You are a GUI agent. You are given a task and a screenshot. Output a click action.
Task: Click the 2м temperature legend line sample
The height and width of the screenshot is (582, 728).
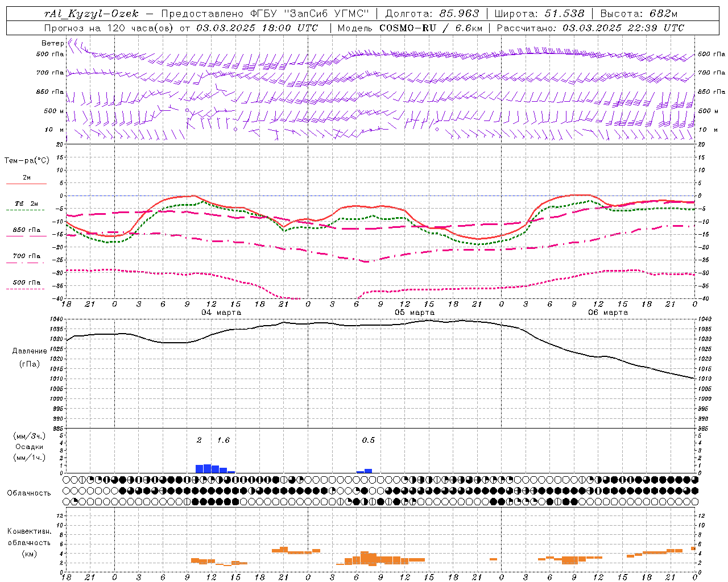[x=26, y=184]
